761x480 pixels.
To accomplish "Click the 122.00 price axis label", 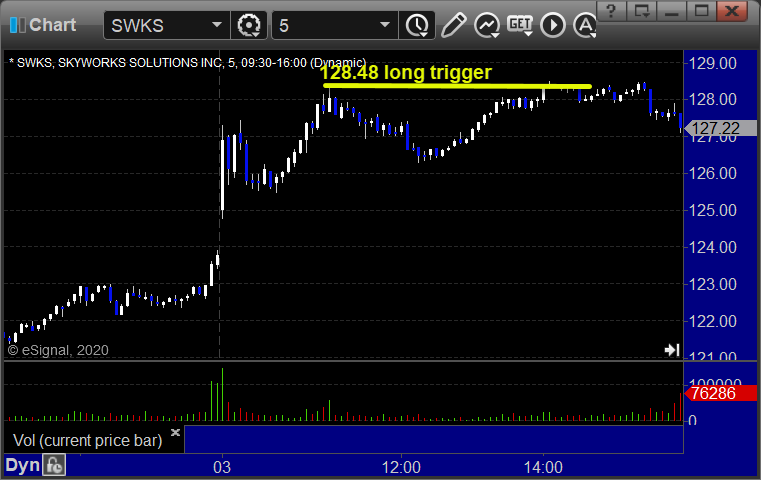I will click(712, 321).
